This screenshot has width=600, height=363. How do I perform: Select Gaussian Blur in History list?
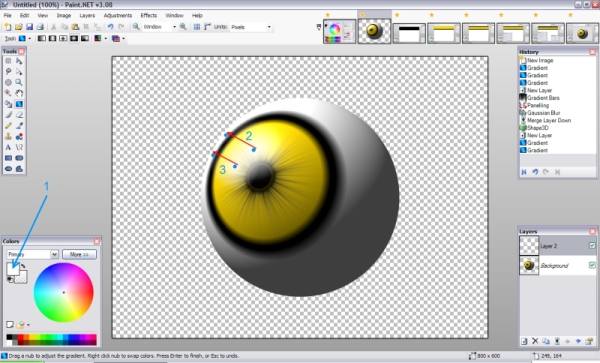coord(543,113)
